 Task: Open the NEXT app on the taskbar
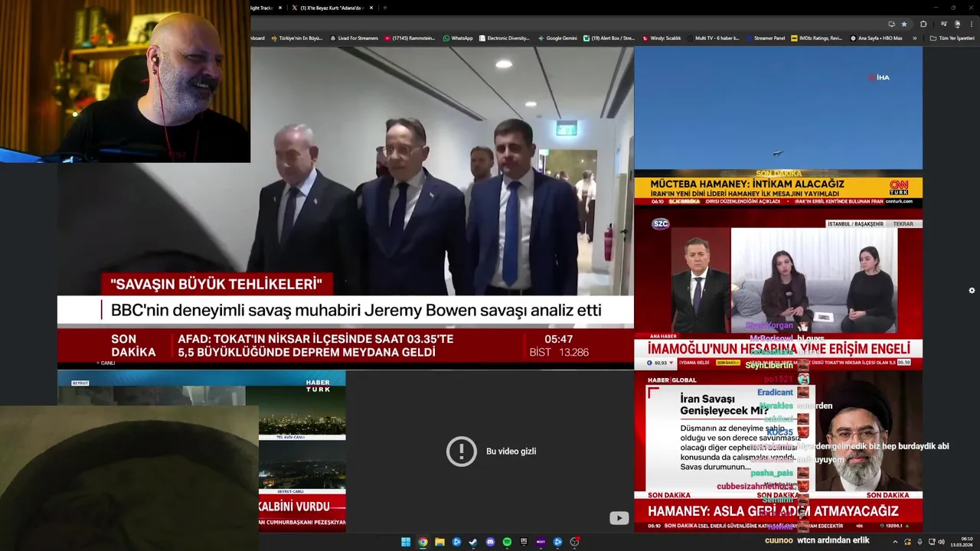(541, 542)
